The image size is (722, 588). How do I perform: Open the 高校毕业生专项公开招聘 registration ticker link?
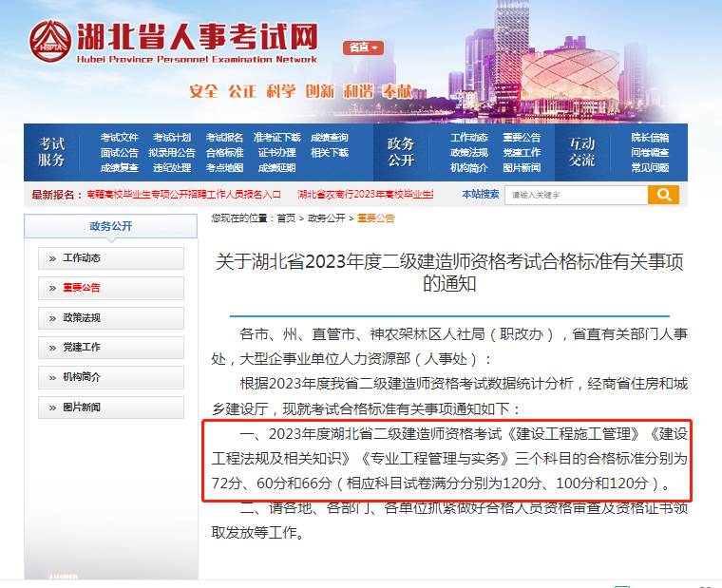[x=183, y=195]
